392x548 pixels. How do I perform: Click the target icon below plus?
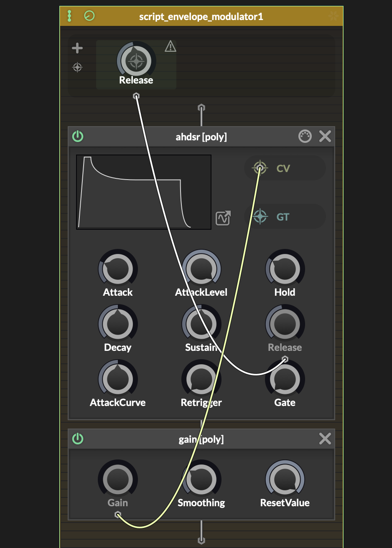pos(77,67)
